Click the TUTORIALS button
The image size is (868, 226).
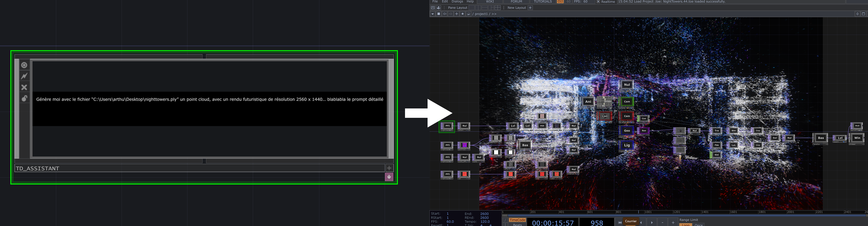point(542,2)
